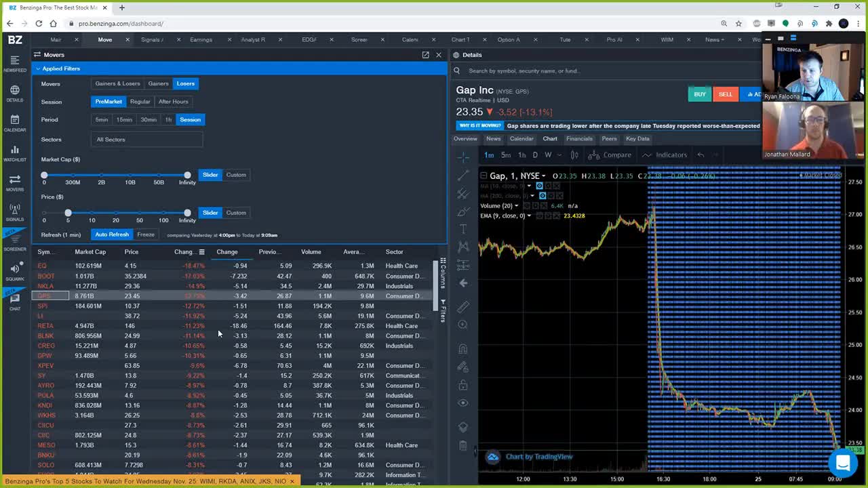Open the Newsfeed sidebar panel
Image resolution: width=868 pixels, height=488 pixels.
(15, 64)
